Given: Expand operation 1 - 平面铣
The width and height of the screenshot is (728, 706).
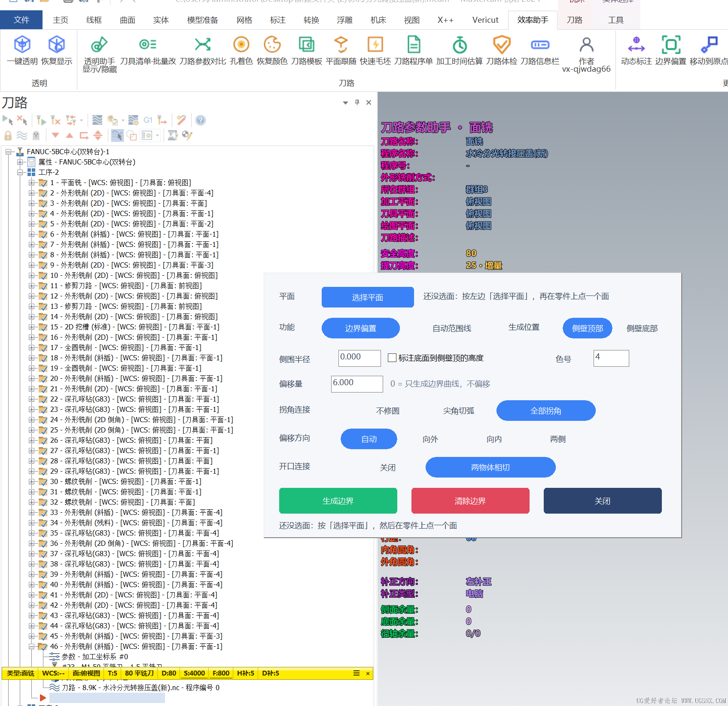Looking at the screenshot, I should [31, 183].
